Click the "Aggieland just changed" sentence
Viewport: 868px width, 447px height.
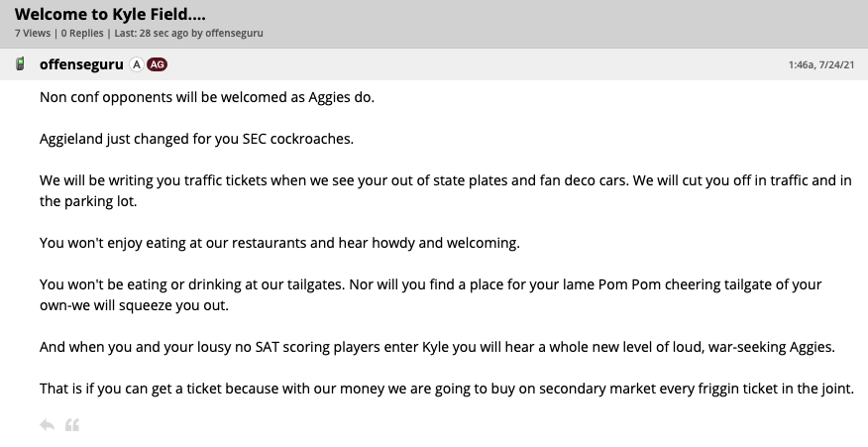pyautogui.click(x=196, y=138)
